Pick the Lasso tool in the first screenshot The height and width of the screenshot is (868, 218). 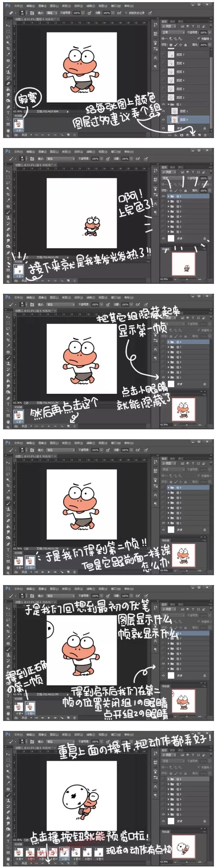coord(8,37)
